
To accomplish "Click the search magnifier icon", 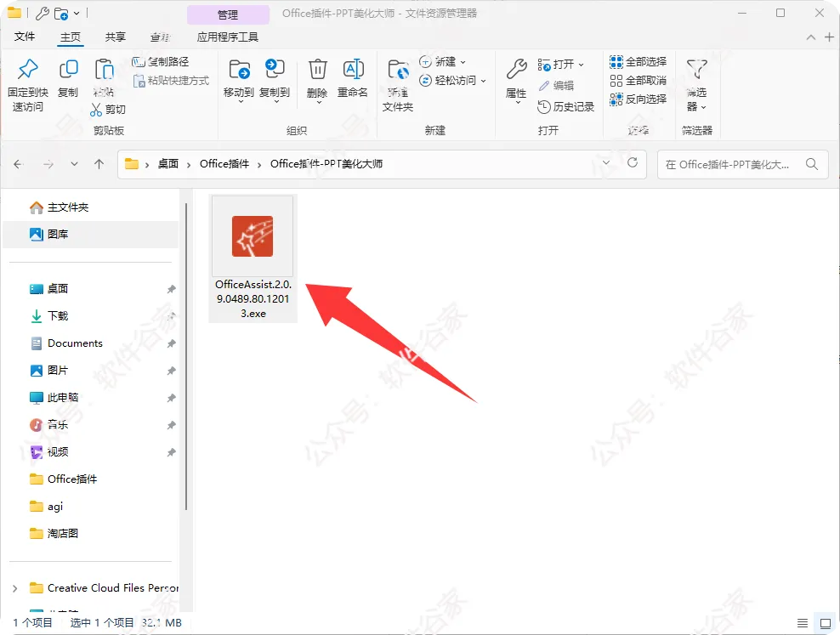I will coord(812,164).
